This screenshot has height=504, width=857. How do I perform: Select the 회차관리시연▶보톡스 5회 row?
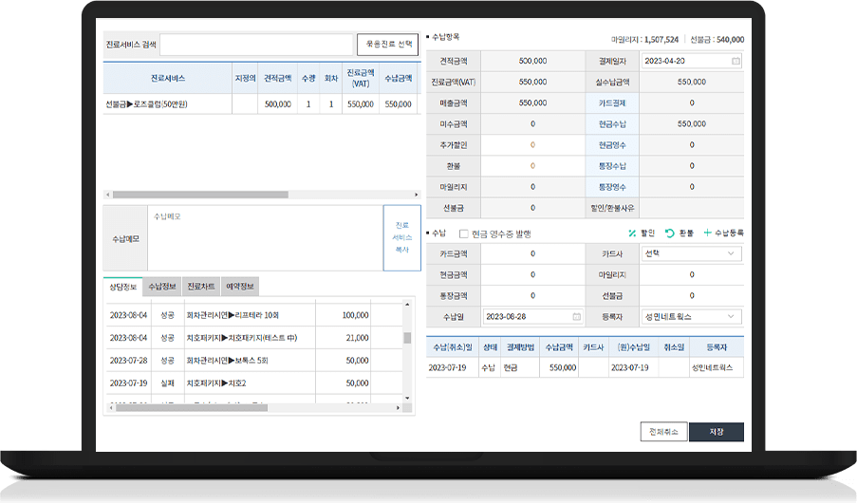(x=254, y=361)
